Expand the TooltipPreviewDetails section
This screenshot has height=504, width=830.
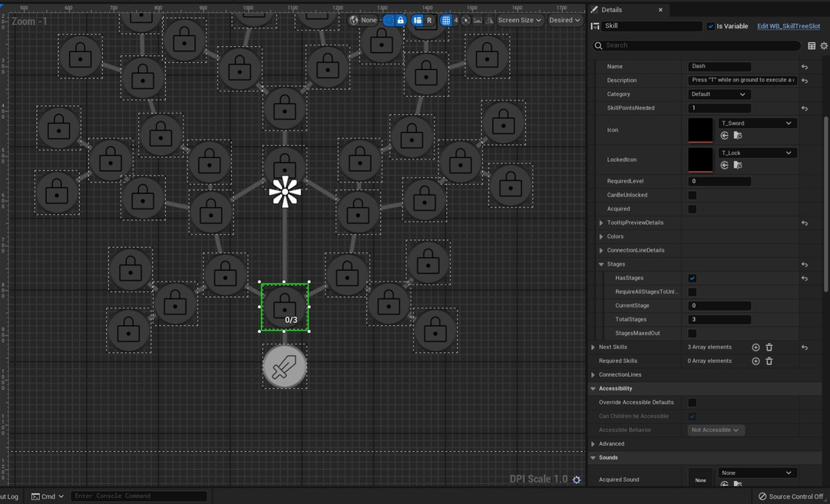point(600,222)
